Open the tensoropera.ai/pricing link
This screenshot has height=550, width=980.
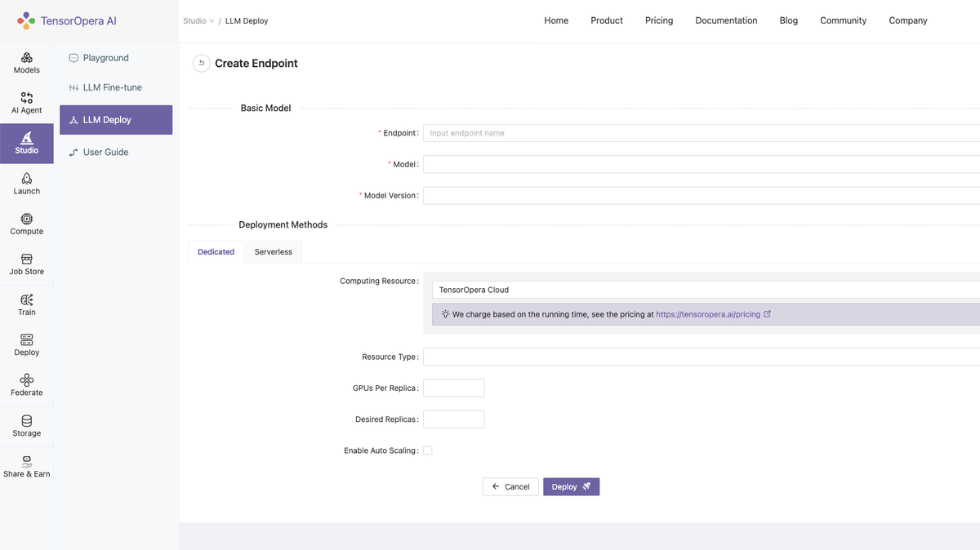710,313
